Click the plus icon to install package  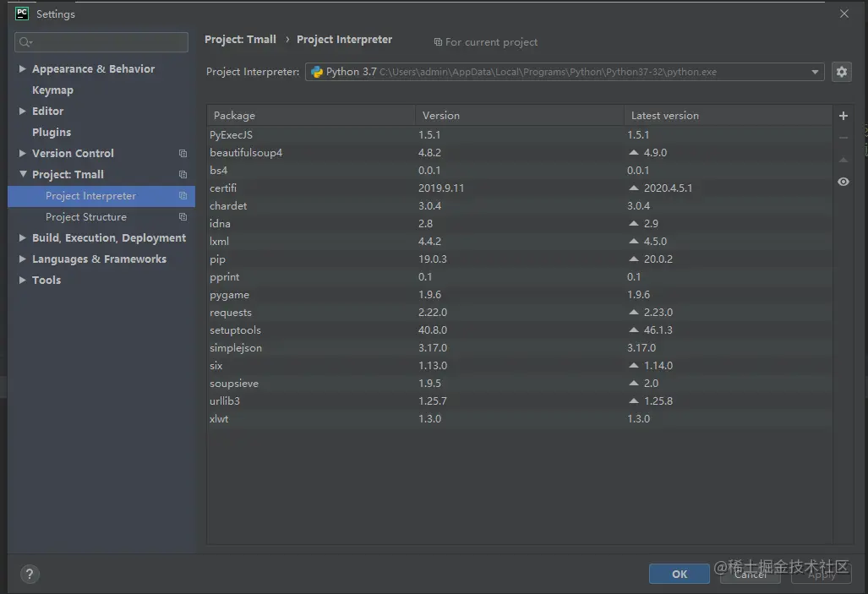tap(843, 116)
